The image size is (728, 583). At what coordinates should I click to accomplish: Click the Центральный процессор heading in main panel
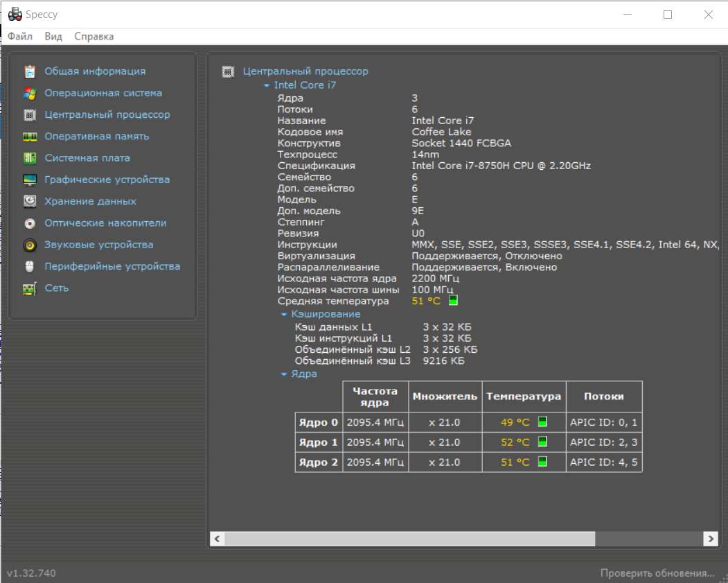pyautogui.click(x=305, y=71)
